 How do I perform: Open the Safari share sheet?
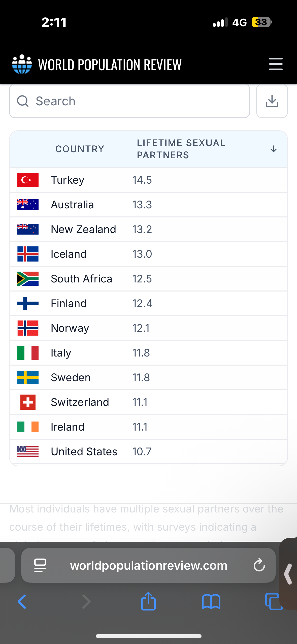pyautogui.click(x=148, y=601)
